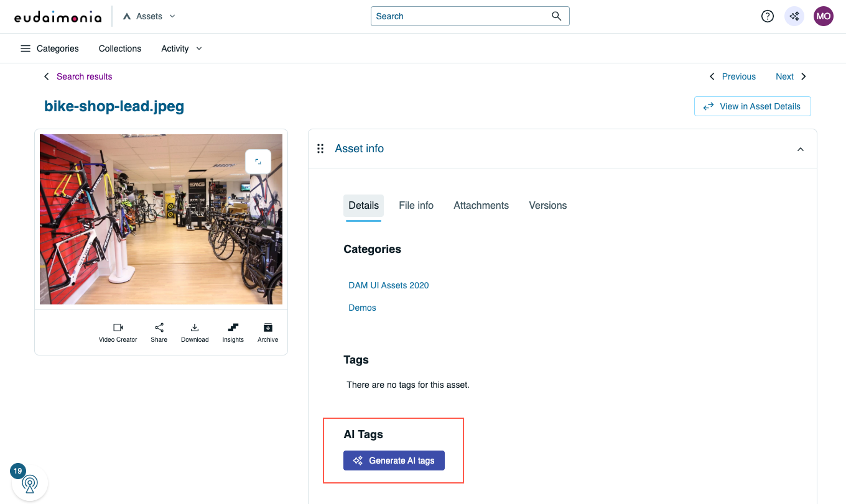Viewport: 846px width, 504px height.
Task: Click the 'There are no tags' message
Action: click(x=408, y=385)
